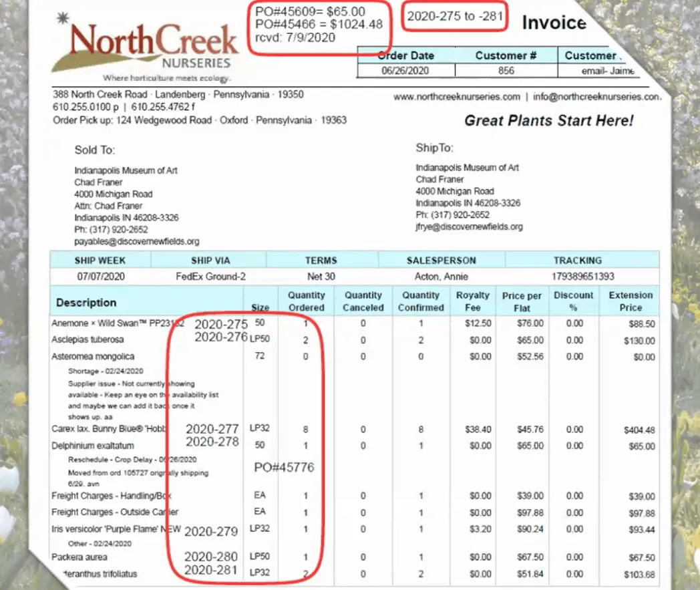
Task: Click the "Delphinium exaltatum" item description
Action: pyautogui.click(x=92, y=446)
